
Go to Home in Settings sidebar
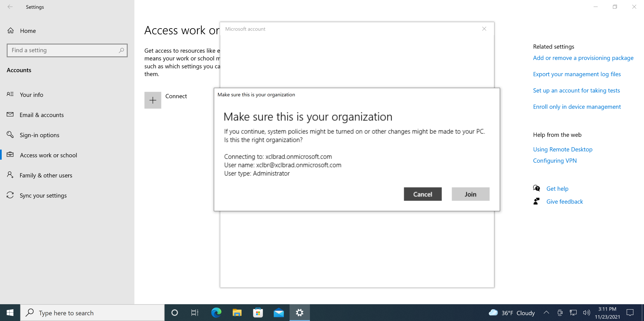[x=28, y=31]
